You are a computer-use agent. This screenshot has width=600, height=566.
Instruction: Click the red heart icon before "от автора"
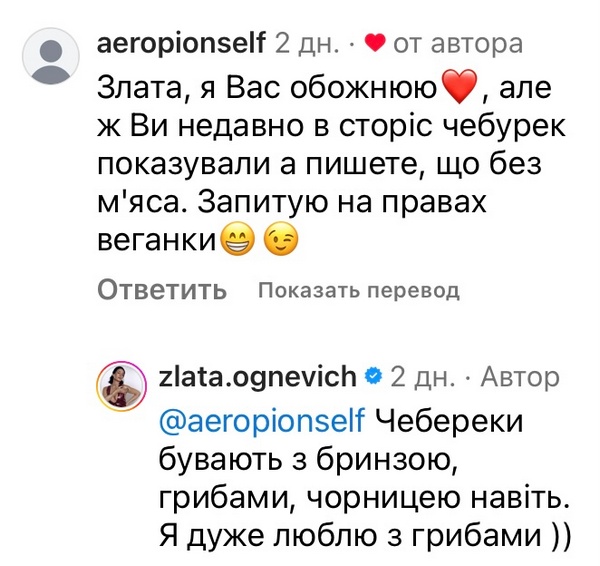[x=374, y=43]
